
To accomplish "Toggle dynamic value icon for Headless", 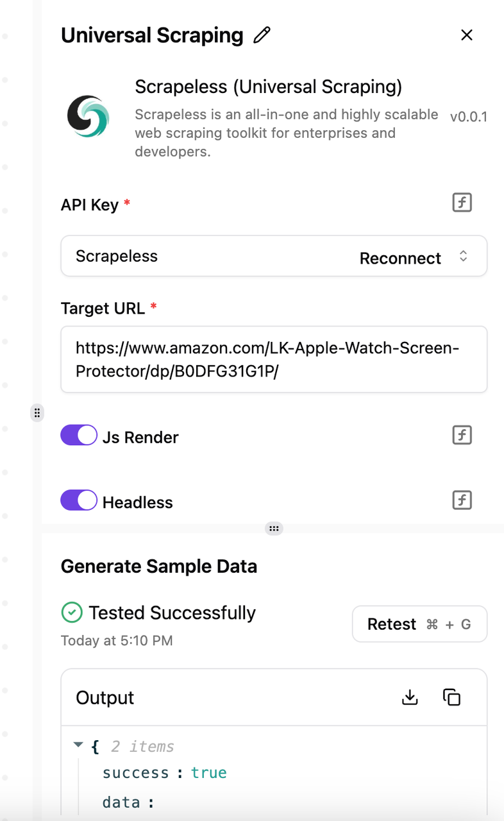I will point(462,500).
